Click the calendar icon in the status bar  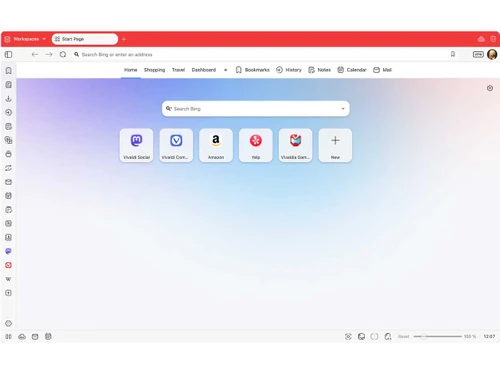tap(48, 337)
